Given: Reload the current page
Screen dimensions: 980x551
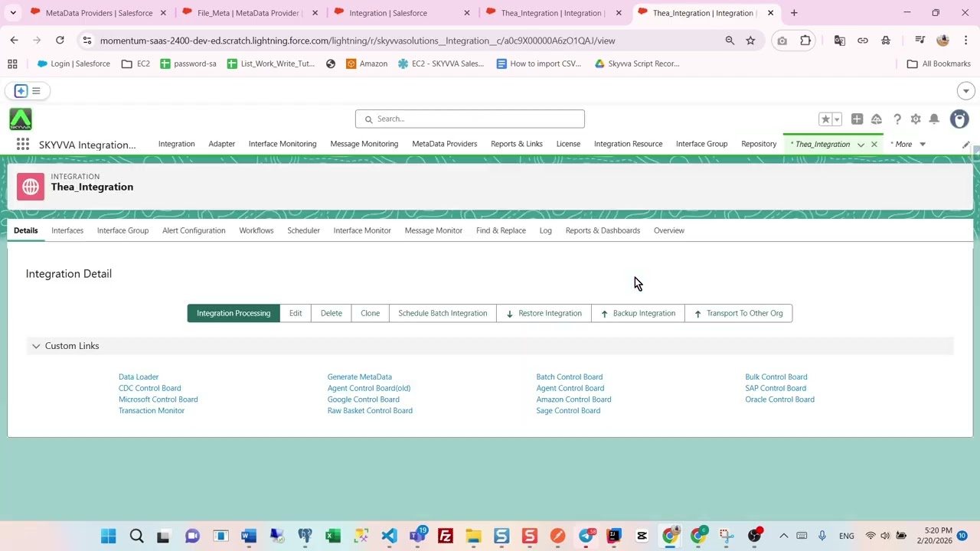Looking at the screenshot, I should pos(60,41).
